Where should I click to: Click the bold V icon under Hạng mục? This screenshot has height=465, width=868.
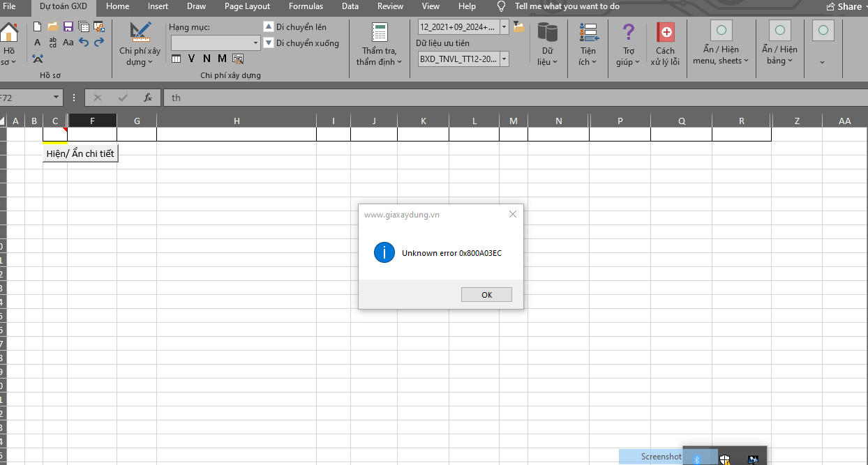(191, 59)
